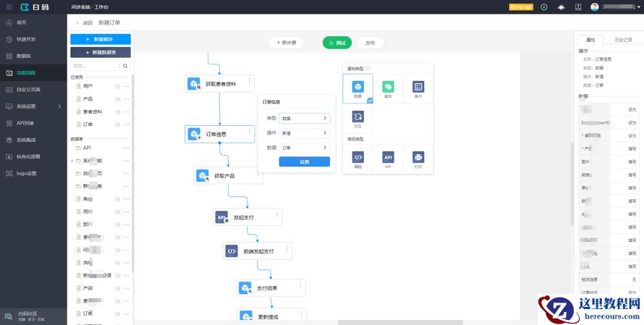
Task: Click the search magnifier icon
Action: pos(125,66)
